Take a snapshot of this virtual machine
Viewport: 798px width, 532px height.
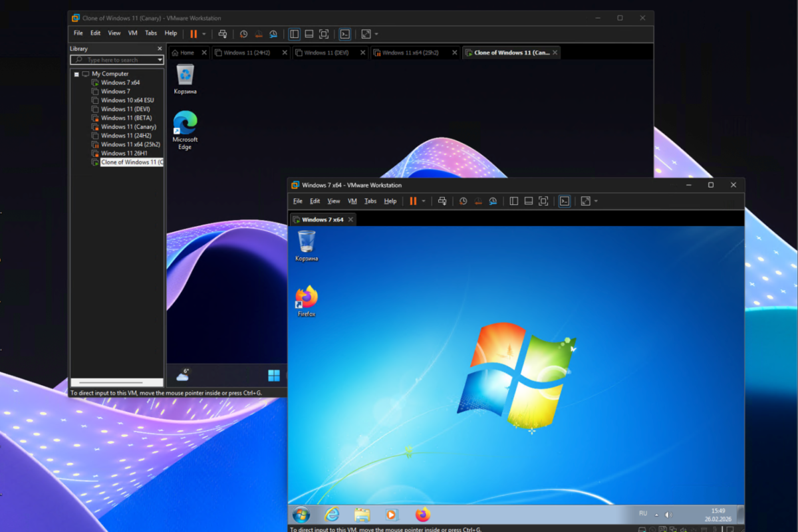(463, 200)
